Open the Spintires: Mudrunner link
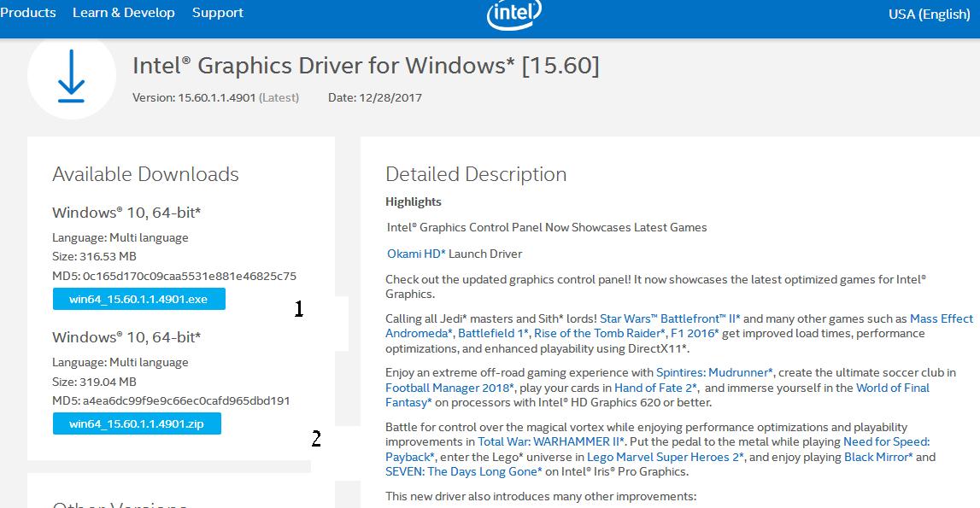This screenshot has height=508, width=980. (714, 372)
